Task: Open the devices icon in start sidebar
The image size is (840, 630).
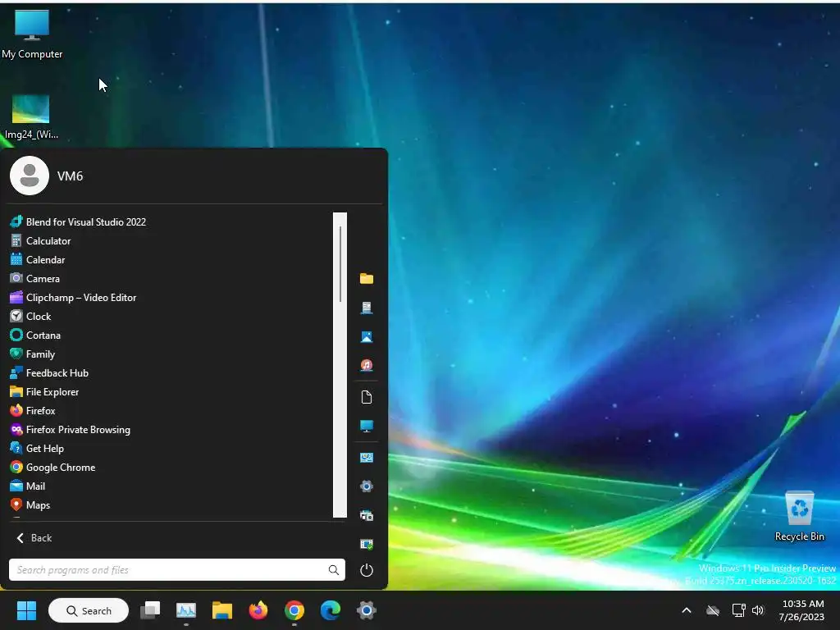Action: (x=367, y=515)
